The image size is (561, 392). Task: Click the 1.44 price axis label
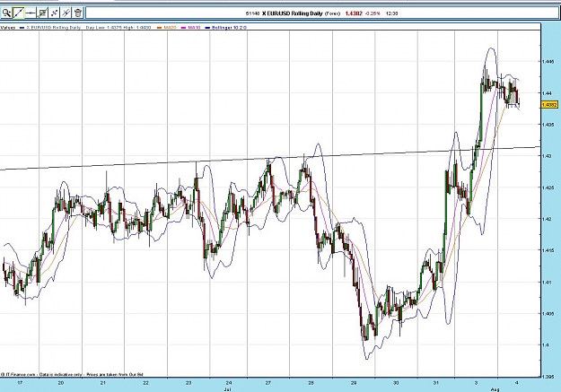coord(547,93)
